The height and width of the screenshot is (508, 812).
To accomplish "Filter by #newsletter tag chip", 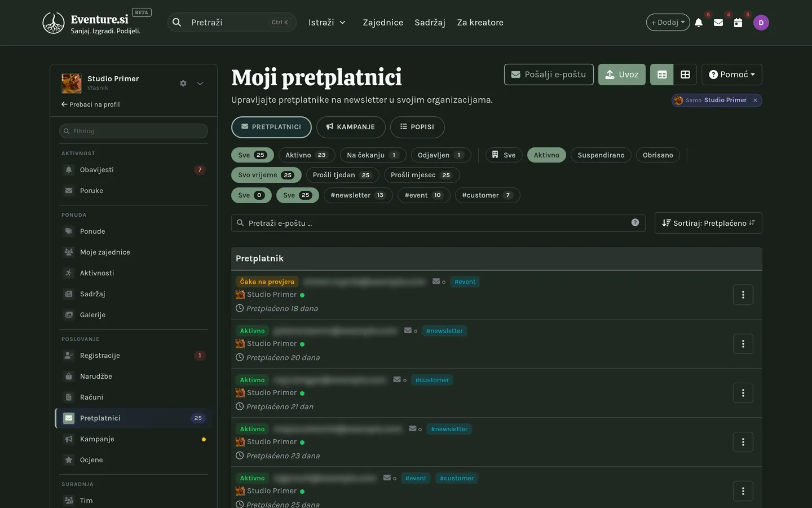I will click(358, 195).
